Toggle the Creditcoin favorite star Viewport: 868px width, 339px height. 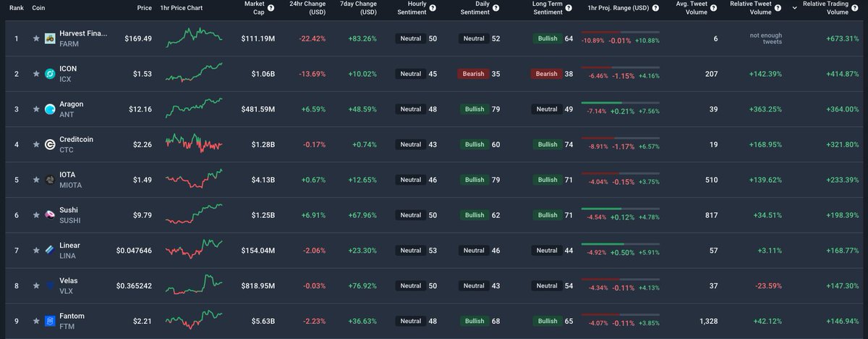pos(35,144)
